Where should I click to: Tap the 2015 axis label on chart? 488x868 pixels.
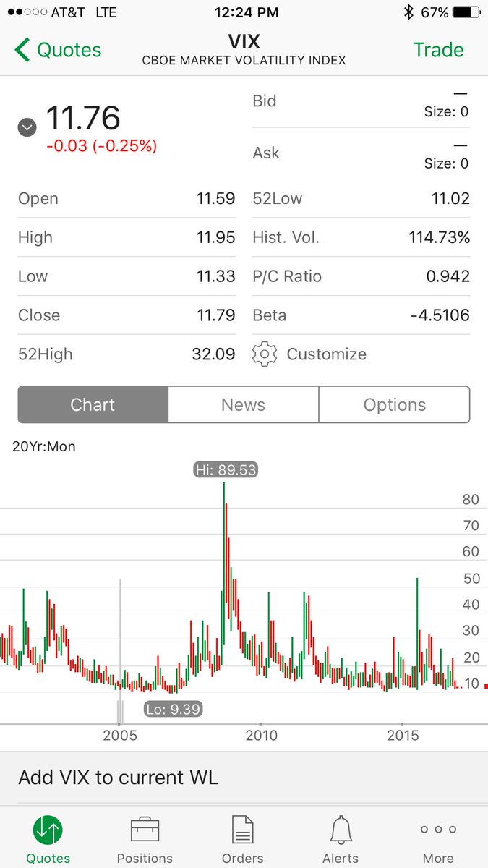(403, 735)
